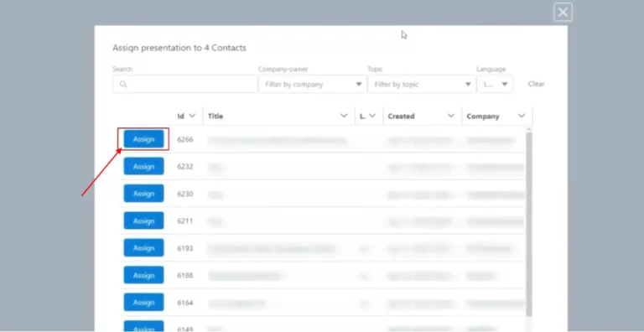Assign presentation with Id 6188
This screenshot has height=332, width=644.
point(143,275)
